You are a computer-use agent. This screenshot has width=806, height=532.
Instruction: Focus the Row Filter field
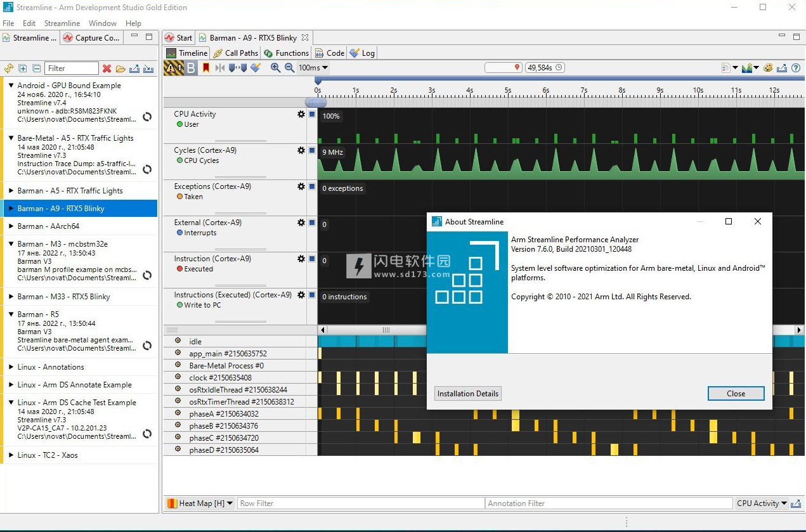coord(360,503)
